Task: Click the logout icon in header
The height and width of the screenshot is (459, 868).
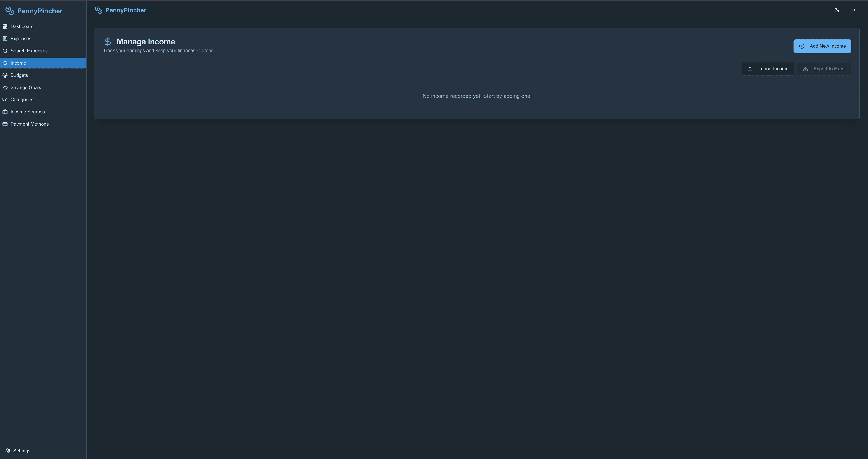Action: [x=853, y=10]
